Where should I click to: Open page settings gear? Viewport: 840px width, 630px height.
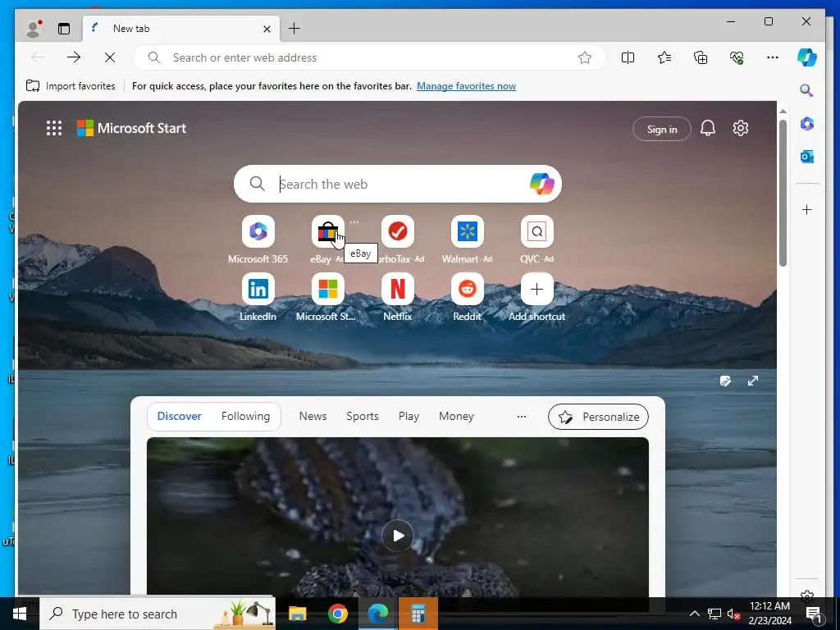point(741,128)
